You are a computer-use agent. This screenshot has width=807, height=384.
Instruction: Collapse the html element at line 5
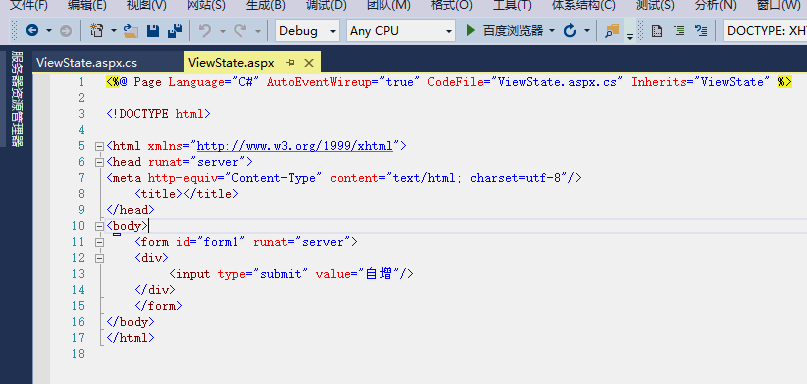99,146
